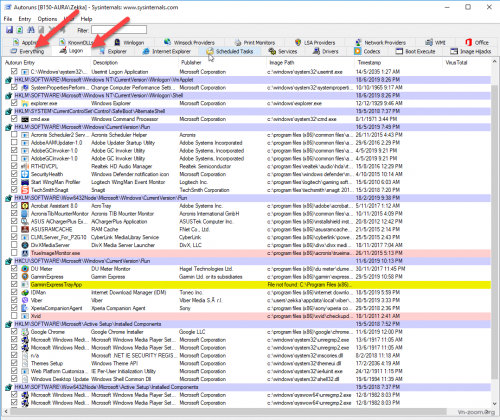
Task: Click the Start WingMan Profiler icon
Action: pyautogui.click(x=25, y=182)
